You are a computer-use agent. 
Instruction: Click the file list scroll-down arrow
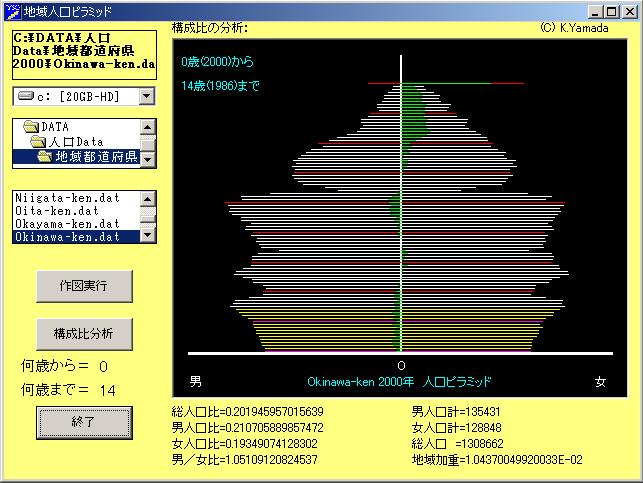coord(148,235)
